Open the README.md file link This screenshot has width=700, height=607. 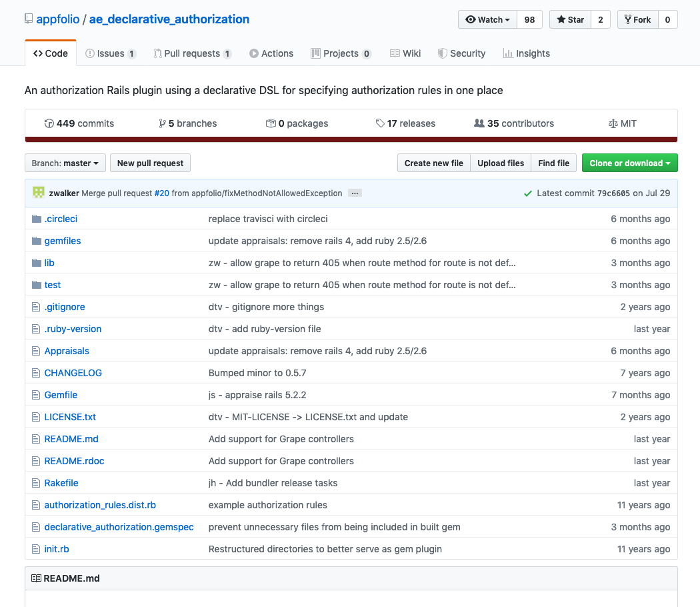click(71, 439)
